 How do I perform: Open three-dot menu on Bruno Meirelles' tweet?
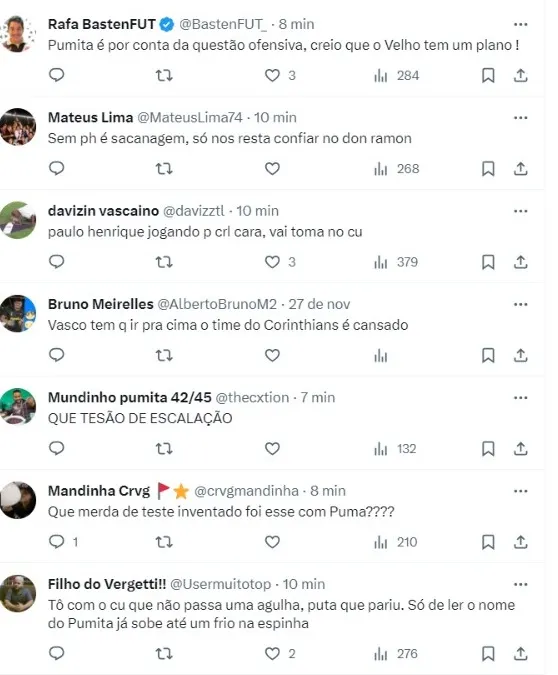tap(521, 305)
